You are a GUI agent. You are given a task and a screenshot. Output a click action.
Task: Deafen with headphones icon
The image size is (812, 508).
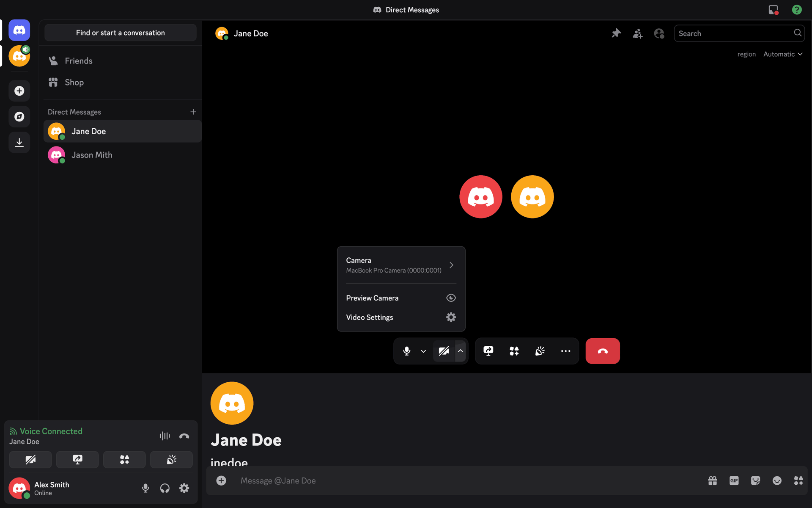point(165,488)
